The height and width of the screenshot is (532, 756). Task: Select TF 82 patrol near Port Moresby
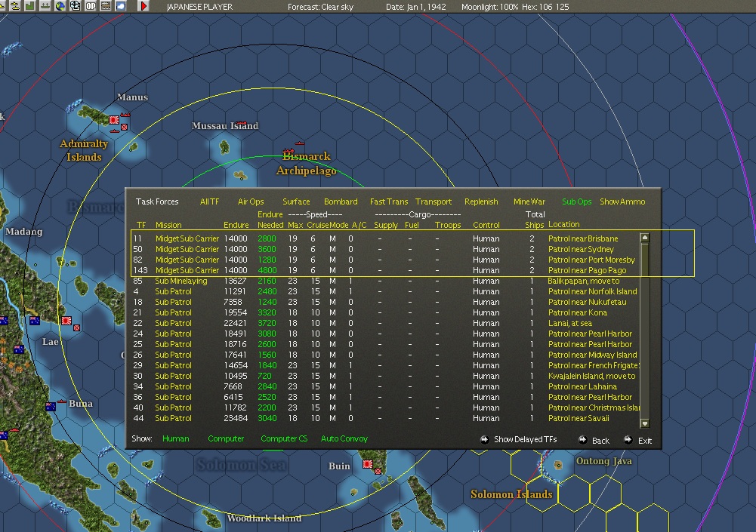pos(386,260)
